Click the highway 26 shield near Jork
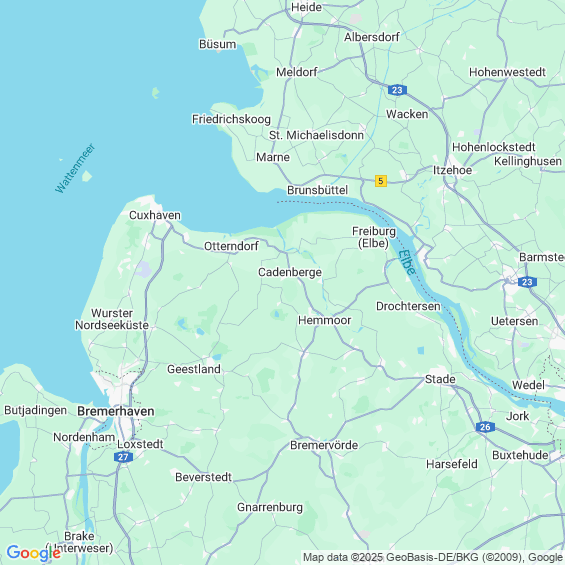The image size is (565, 565). point(485,427)
